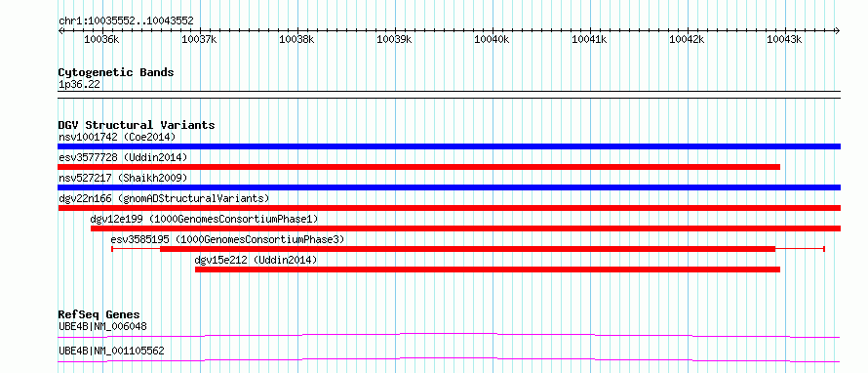This screenshot has width=868, height=373.
Task: Collapse the RefSeq Genes track heading
Action: pyautogui.click(x=99, y=314)
